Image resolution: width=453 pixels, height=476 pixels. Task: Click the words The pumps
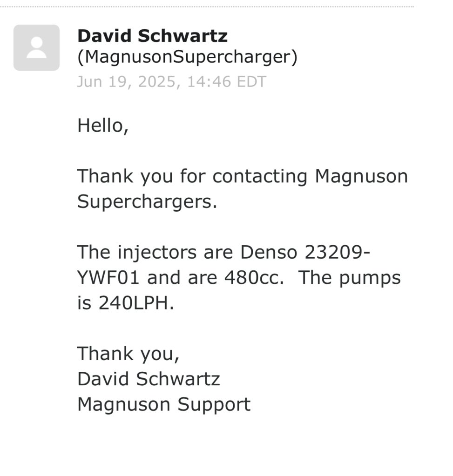[349, 278]
